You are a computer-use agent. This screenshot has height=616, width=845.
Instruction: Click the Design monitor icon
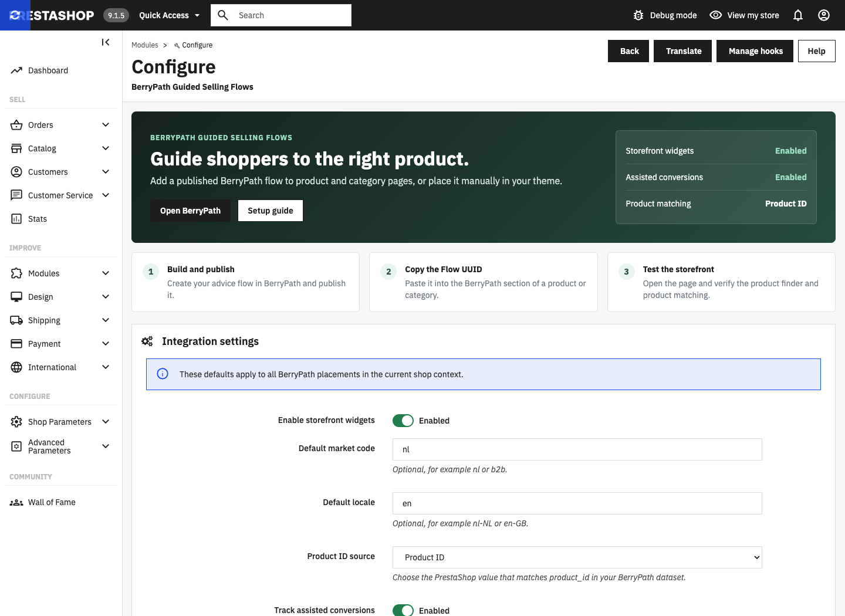[16, 297]
